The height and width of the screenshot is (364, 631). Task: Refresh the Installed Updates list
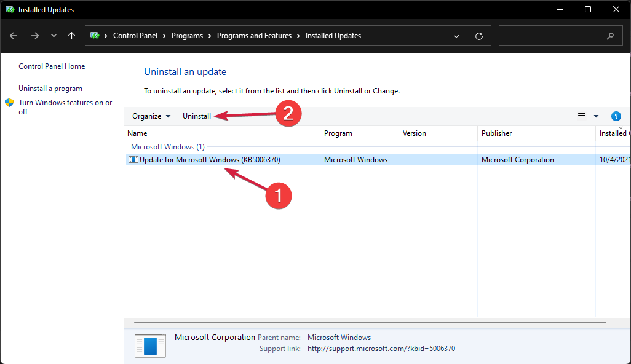(479, 36)
